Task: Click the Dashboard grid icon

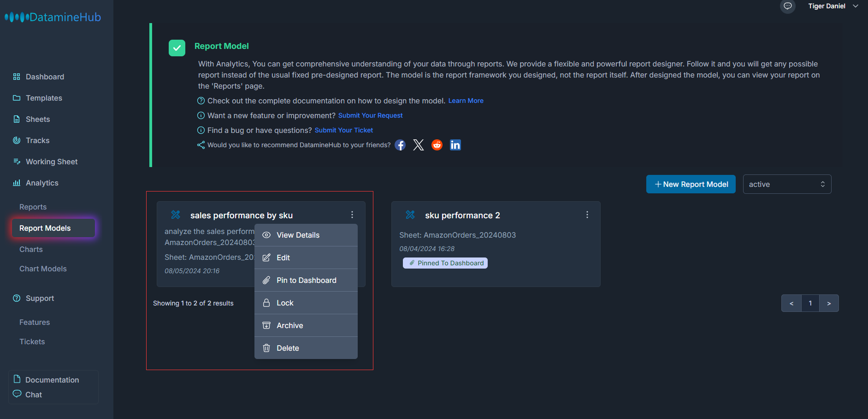Action: 17,77
